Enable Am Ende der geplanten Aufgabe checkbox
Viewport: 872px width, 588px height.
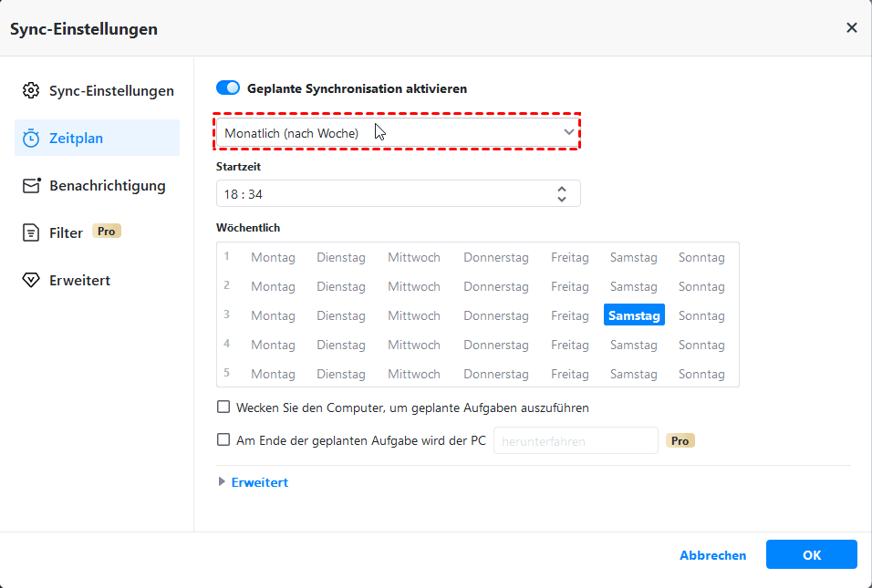tap(223, 440)
